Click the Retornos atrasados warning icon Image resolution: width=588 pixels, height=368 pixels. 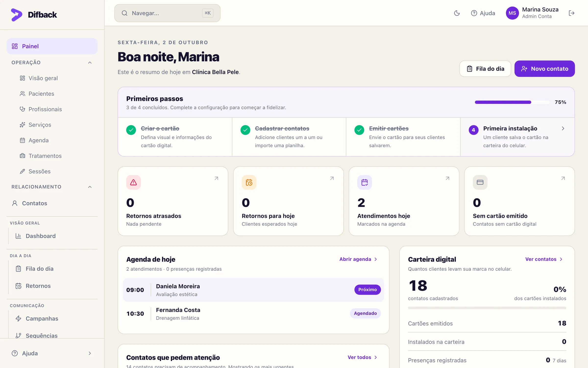(134, 182)
